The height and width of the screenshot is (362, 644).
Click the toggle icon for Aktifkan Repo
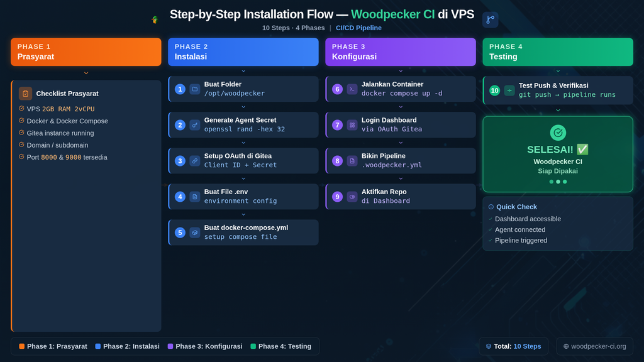[x=352, y=197]
